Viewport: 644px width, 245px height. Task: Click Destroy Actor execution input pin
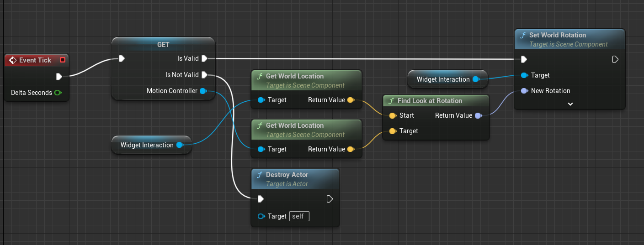tap(261, 199)
